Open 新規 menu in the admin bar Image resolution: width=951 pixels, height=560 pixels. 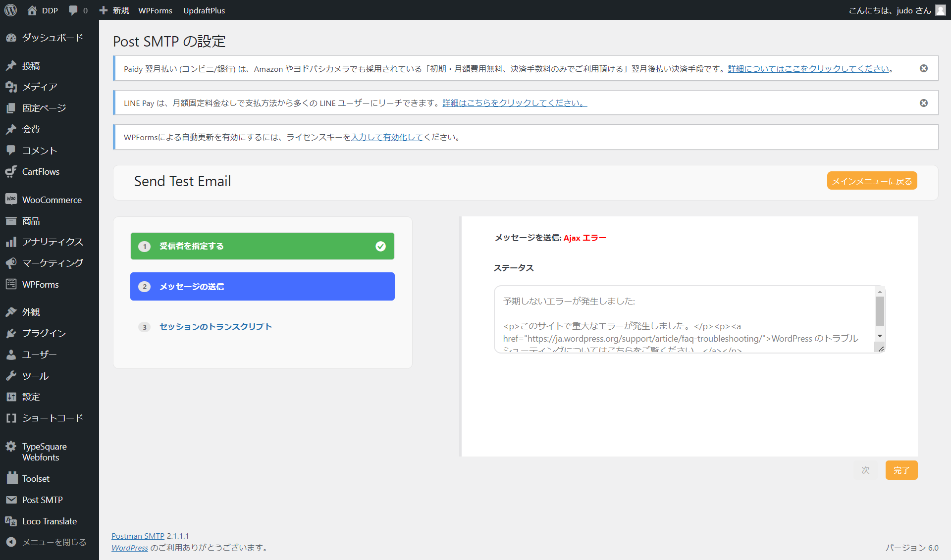[x=121, y=10]
